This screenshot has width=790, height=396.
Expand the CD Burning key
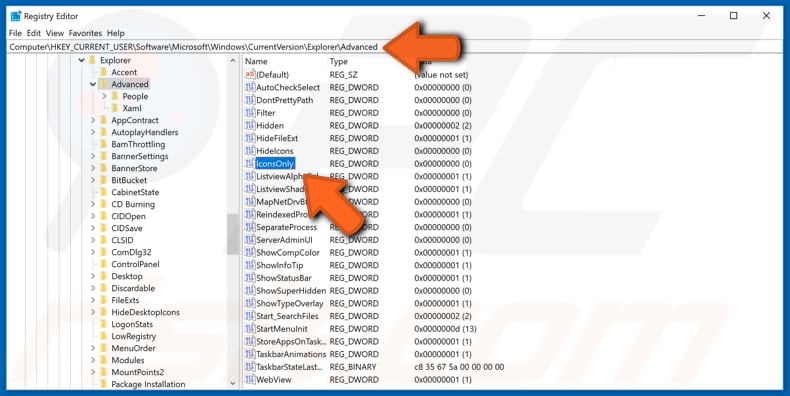coord(93,205)
